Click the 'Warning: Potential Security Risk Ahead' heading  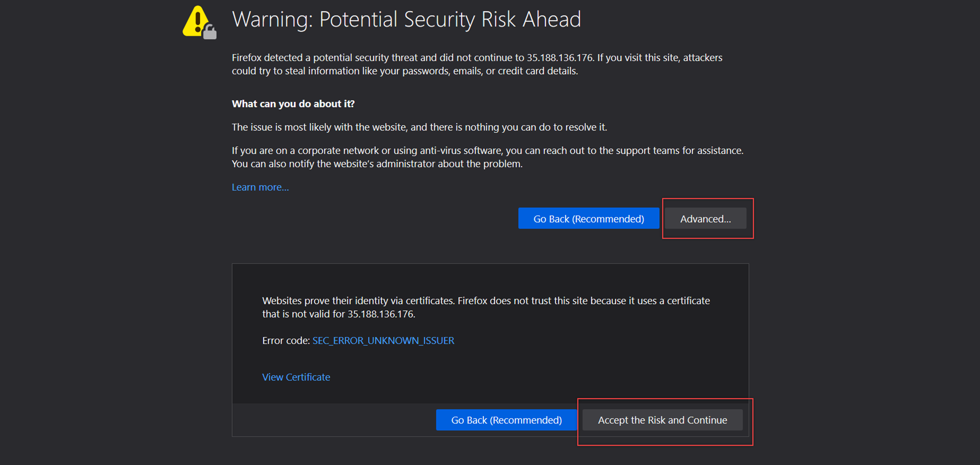coord(406,19)
